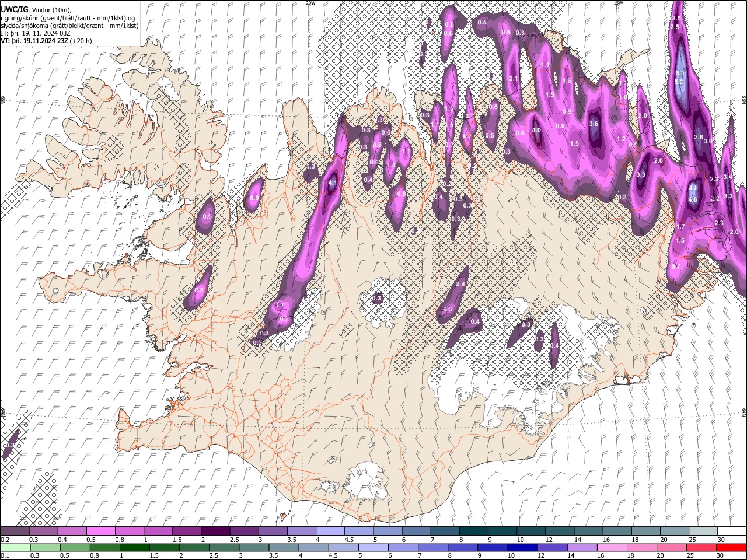This screenshot has height=560, width=747.
Task: Click the '3.0' precipitation value on the map
Action: click(708, 141)
